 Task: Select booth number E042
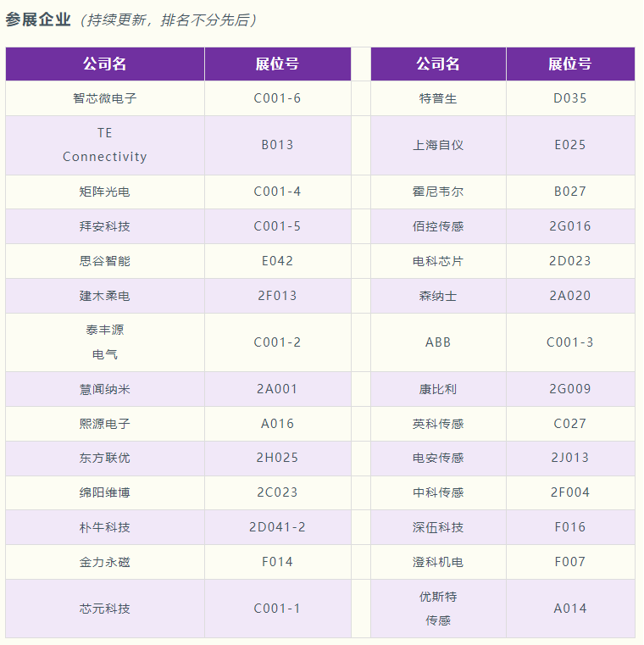[278, 261]
